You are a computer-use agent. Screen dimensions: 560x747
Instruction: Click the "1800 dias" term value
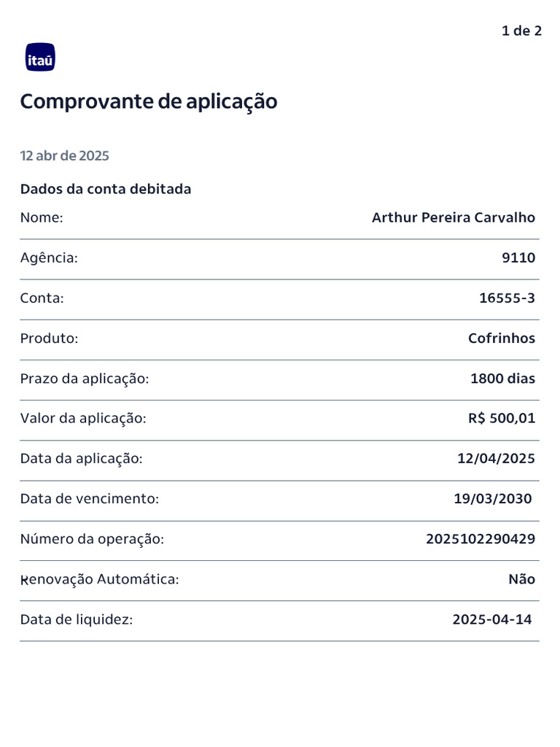[502, 379]
